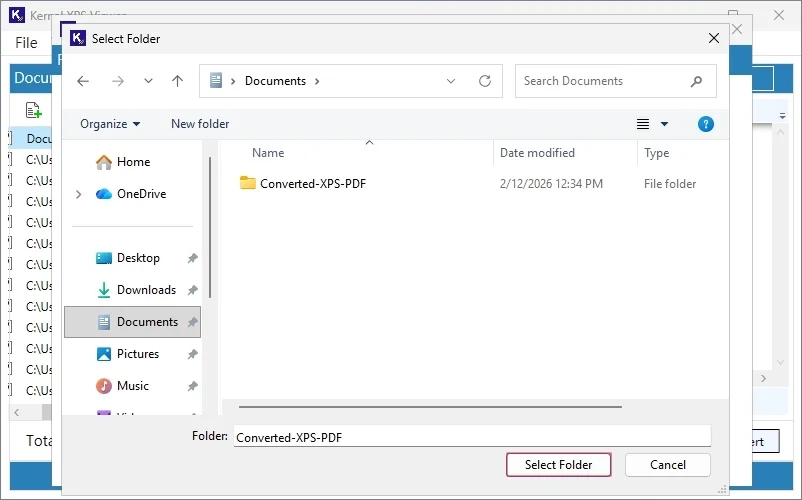The image size is (802, 500).
Task: Click the search magnifier icon
Action: pos(696,81)
